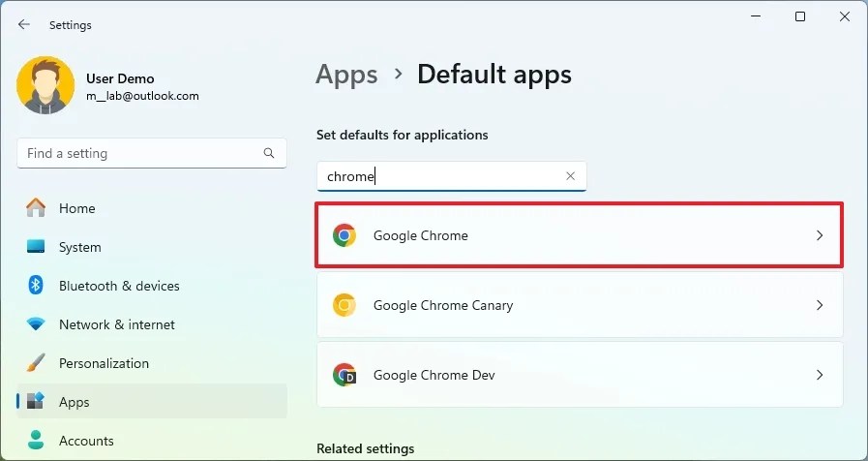Click the Network wifi icon
Image resolution: width=868 pixels, height=461 pixels.
click(36, 324)
